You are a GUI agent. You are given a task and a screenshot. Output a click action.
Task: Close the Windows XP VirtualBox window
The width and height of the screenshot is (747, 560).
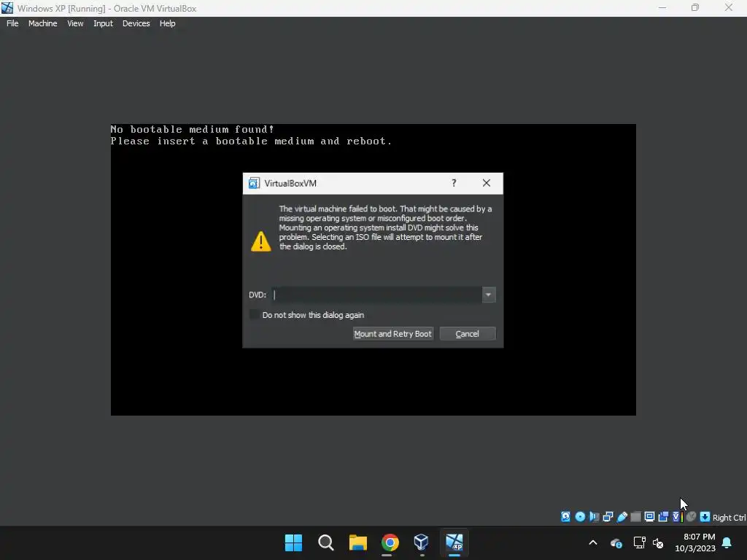(729, 8)
